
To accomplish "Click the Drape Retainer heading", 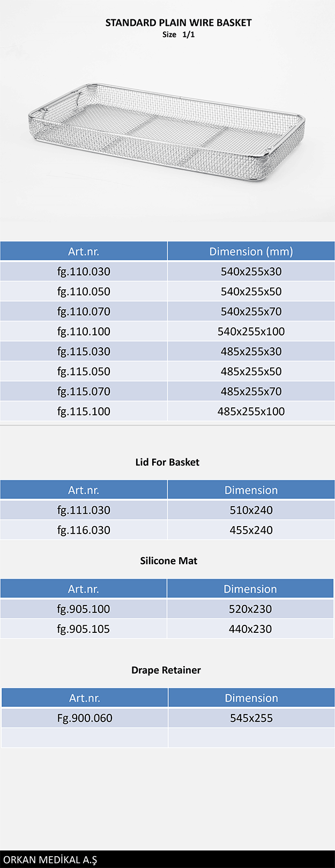I will pyautogui.click(x=166, y=670).
